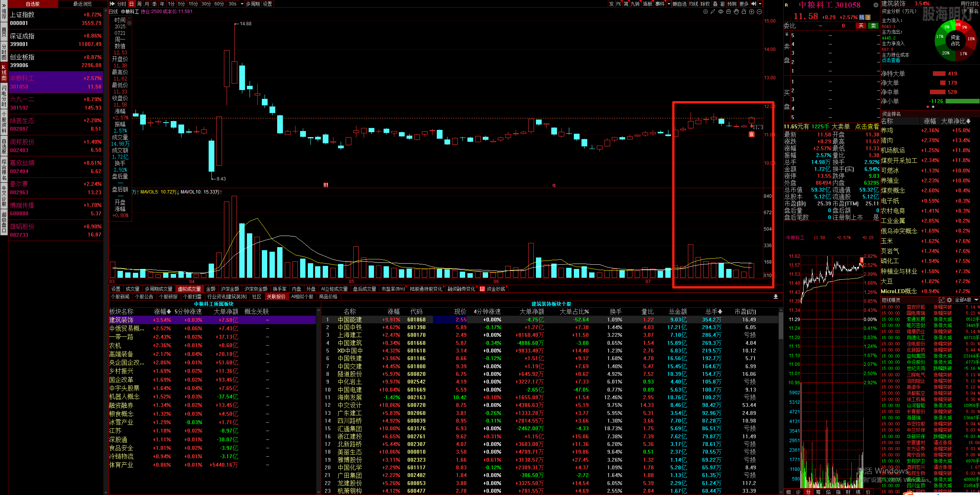Screen dimensions: 980x495
Task: Open the 同行对比 link
Action: pyautogui.click(x=970, y=3)
